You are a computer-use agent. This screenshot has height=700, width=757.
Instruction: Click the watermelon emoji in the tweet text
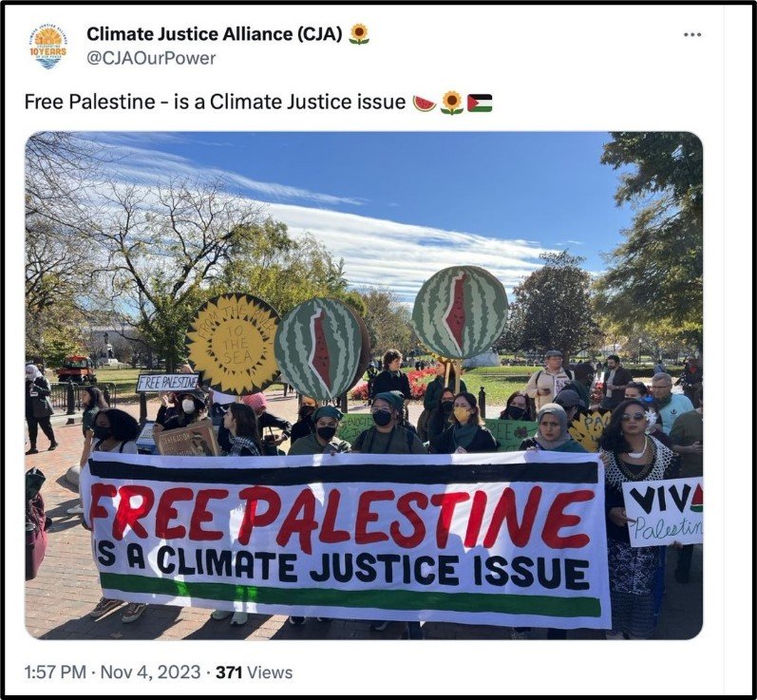coord(425,103)
